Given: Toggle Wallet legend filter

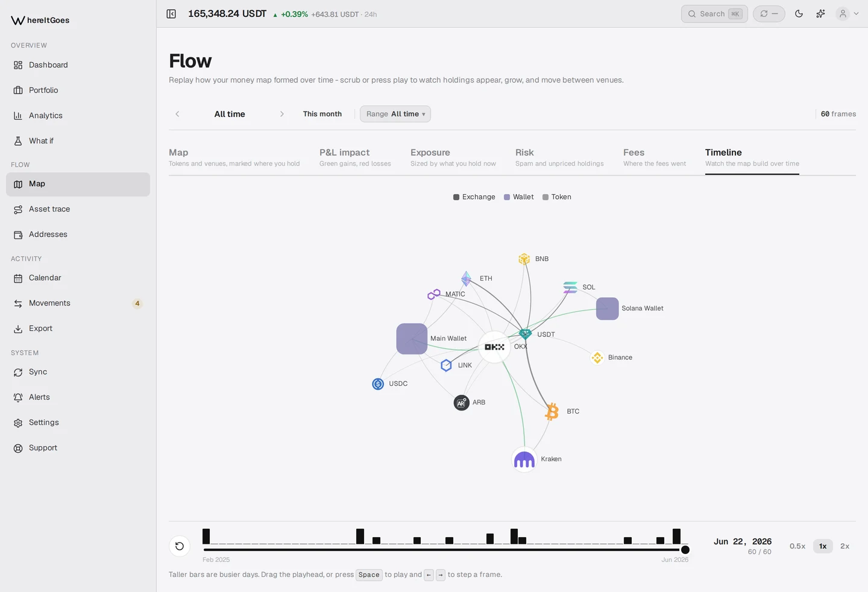Looking at the screenshot, I should click(519, 197).
